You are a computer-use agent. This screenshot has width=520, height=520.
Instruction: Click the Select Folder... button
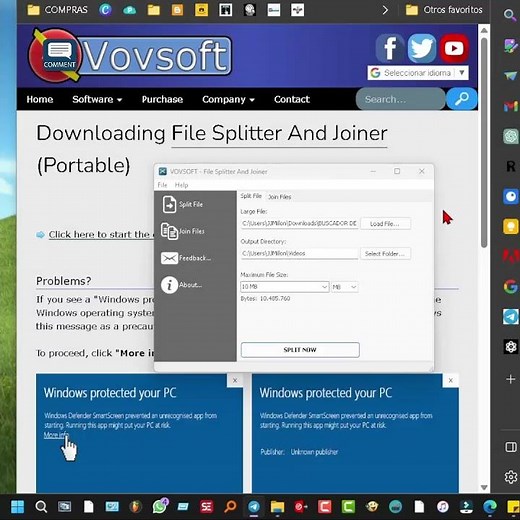click(x=385, y=254)
